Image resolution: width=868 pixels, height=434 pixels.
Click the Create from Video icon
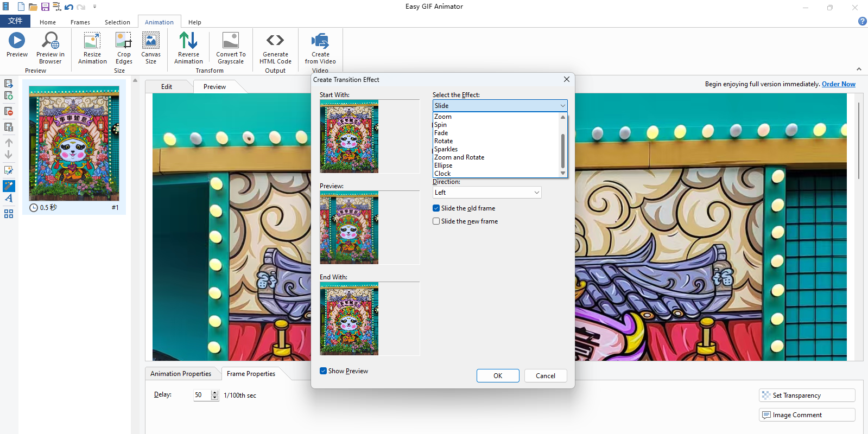click(320, 41)
